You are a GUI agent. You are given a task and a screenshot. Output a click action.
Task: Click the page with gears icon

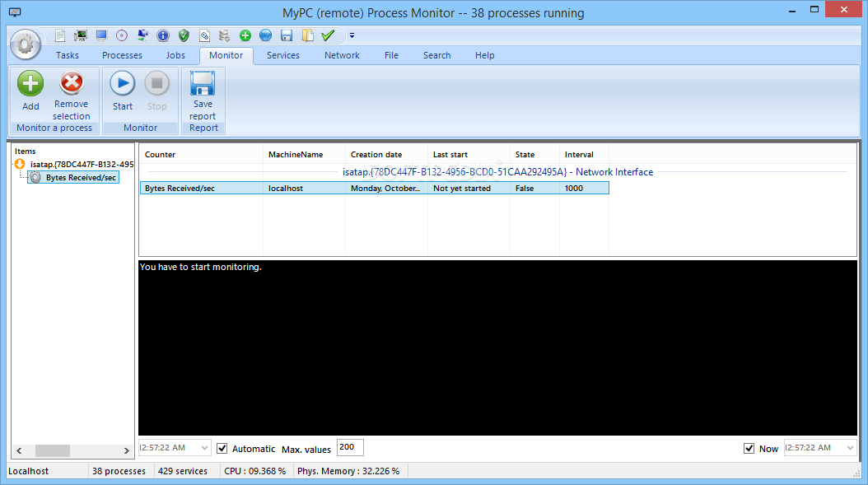click(x=204, y=35)
